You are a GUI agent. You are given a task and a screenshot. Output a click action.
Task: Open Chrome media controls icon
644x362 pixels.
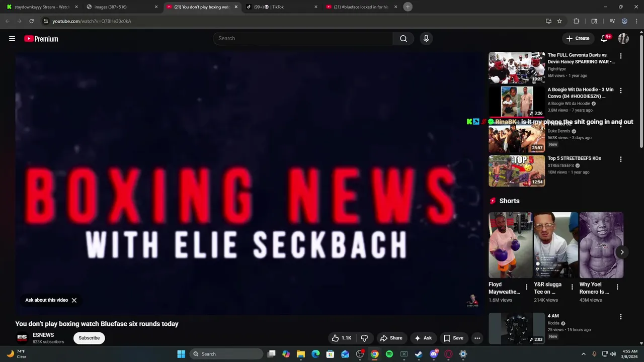point(612,21)
